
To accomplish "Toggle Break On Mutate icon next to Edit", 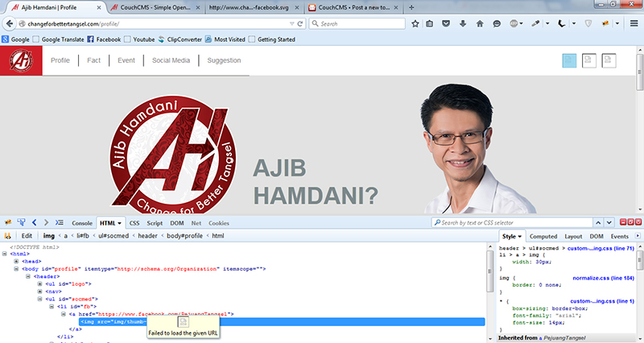I will [x=7, y=236].
